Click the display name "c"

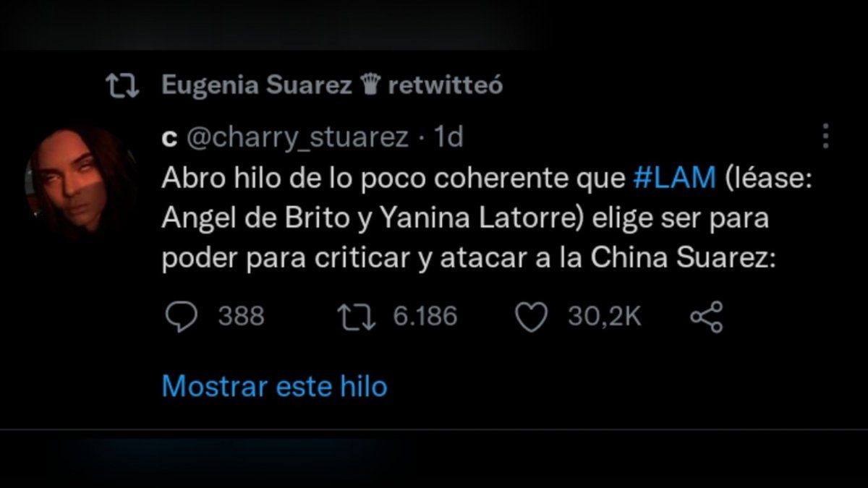point(169,138)
